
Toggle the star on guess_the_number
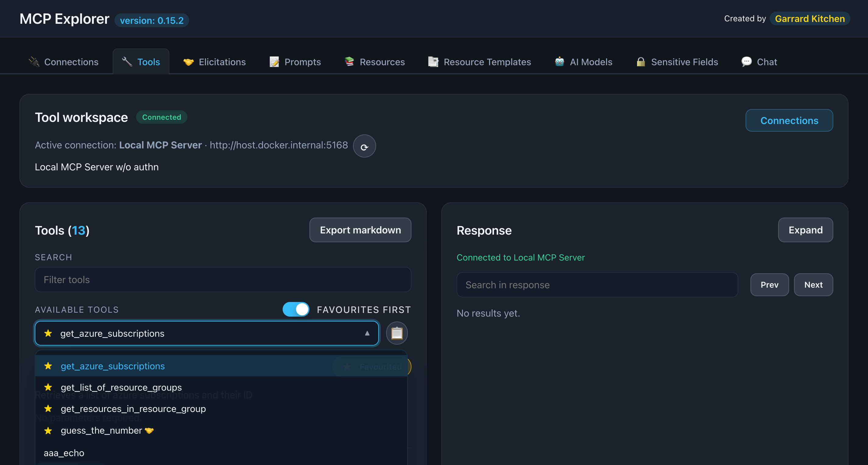48,431
